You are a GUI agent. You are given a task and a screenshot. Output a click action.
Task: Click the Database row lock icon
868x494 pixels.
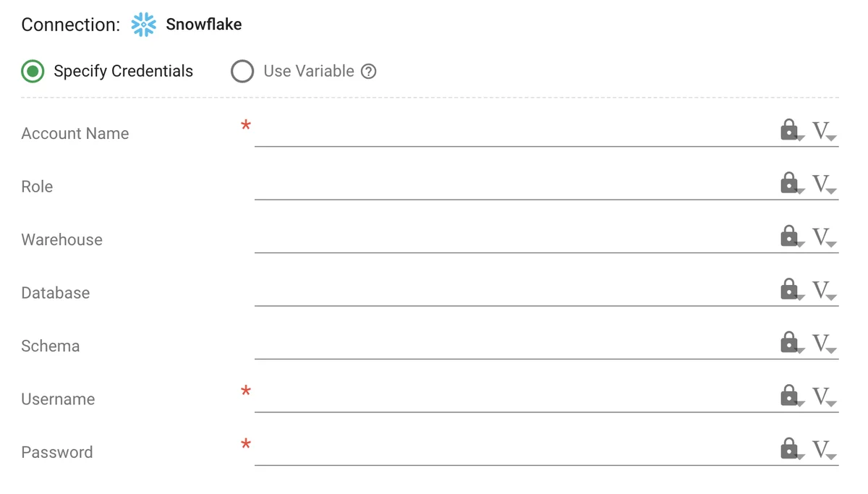pos(789,289)
